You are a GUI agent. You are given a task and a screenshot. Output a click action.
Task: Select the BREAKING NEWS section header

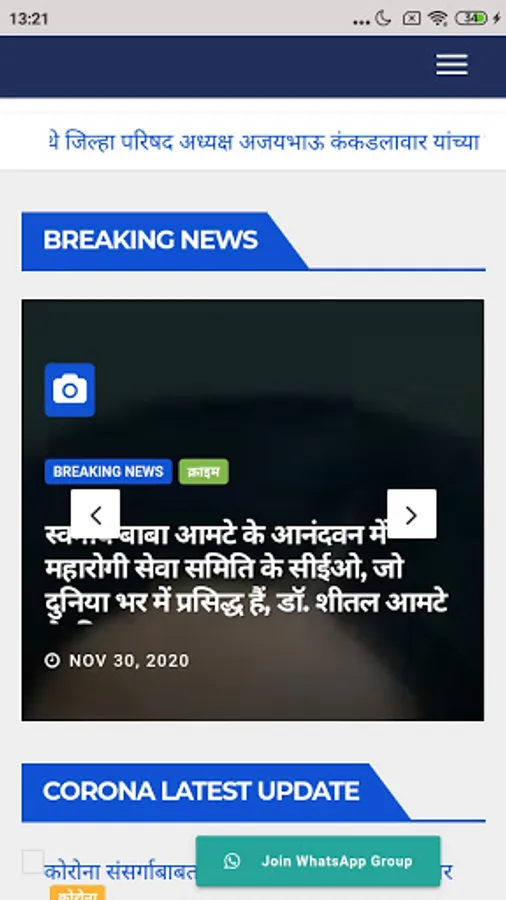click(150, 240)
